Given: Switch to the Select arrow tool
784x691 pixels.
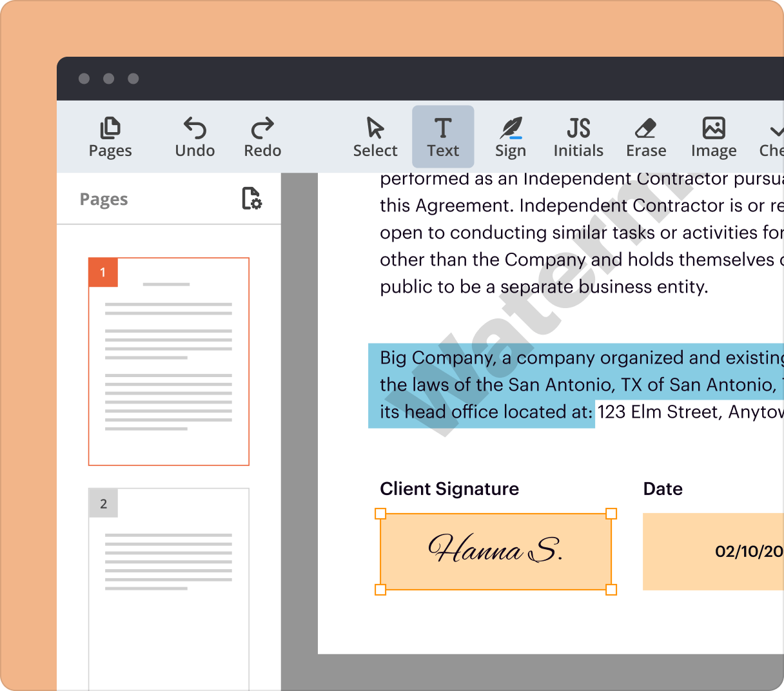Looking at the screenshot, I should coord(375,136).
